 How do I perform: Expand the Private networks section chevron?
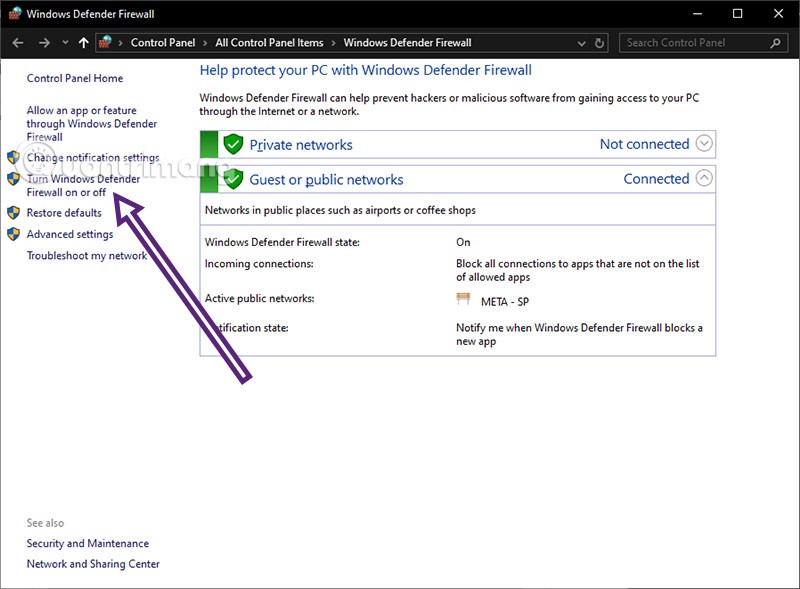coord(704,144)
